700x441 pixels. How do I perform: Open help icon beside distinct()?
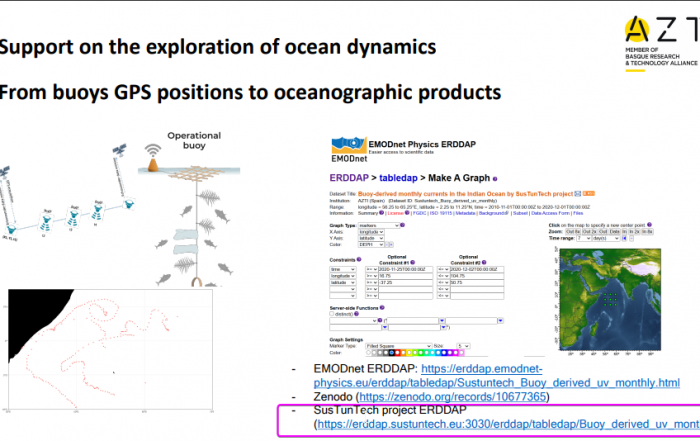click(x=356, y=314)
